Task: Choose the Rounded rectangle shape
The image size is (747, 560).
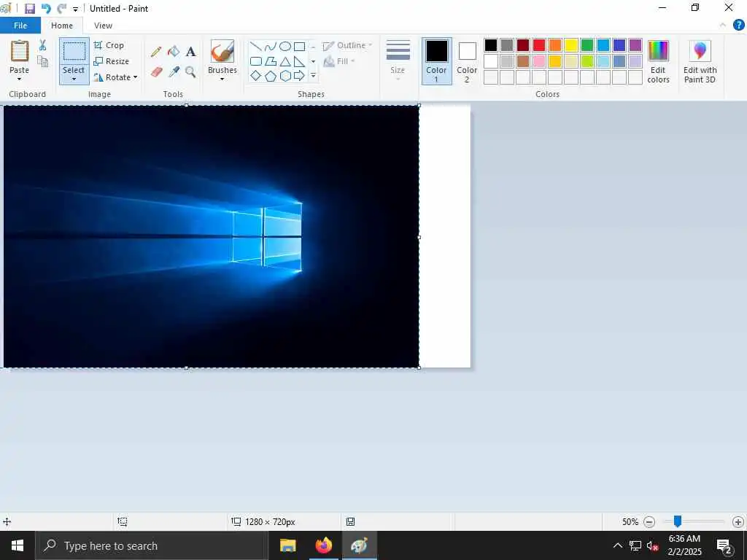Action: click(256, 61)
